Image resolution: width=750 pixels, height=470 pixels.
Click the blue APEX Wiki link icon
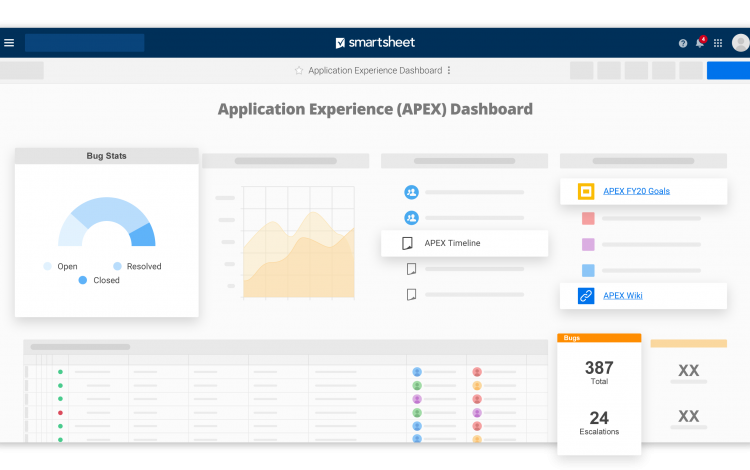tap(586, 296)
